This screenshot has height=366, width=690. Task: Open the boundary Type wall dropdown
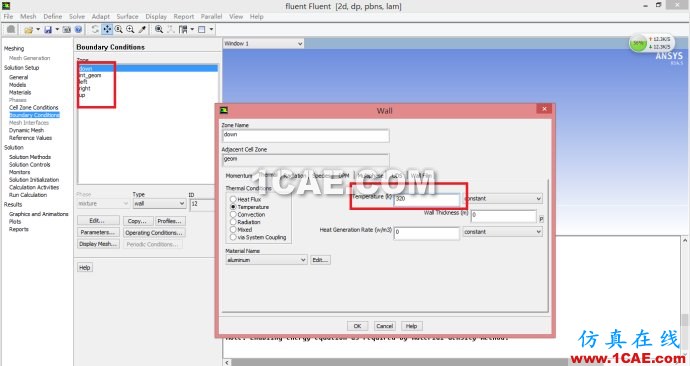tap(159, 203)
